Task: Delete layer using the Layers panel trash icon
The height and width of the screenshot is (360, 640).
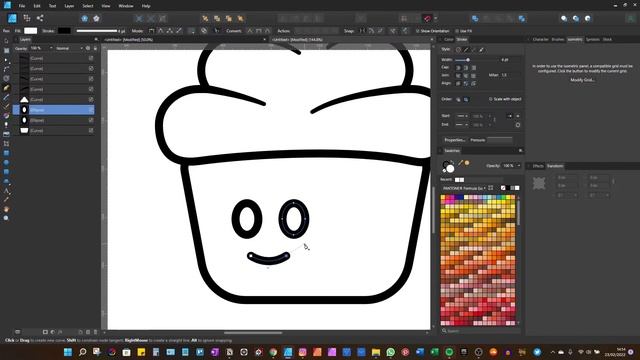Action: 96,332
